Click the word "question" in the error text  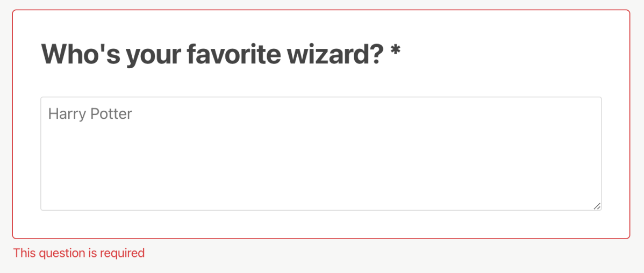click(x=61, y=253)
